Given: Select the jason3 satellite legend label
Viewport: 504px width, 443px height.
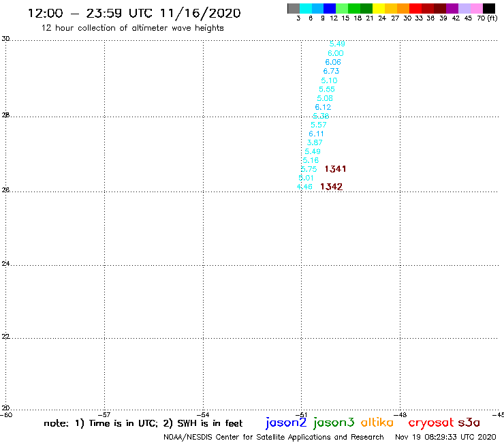Looking at the screenshot, I should [334, 423].
